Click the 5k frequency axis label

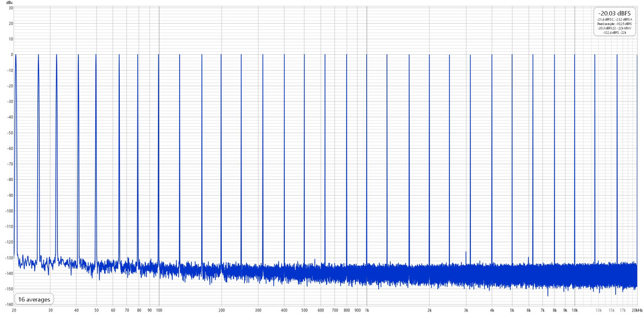click(512, 310)
